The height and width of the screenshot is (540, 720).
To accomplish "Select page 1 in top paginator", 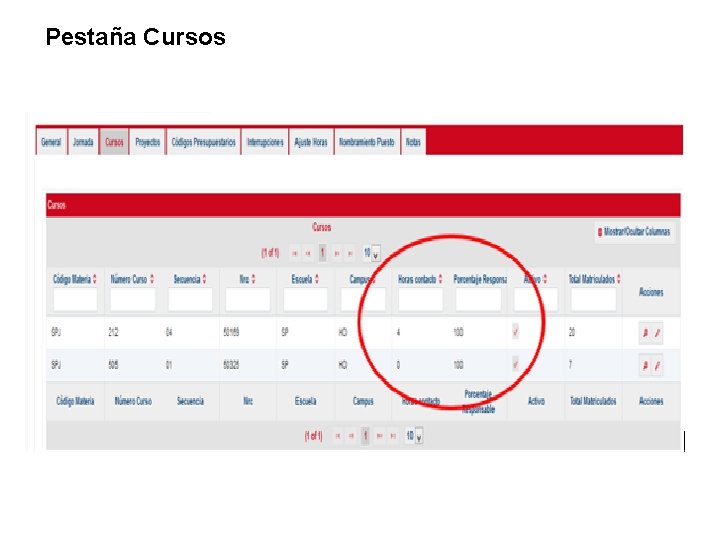I will [x=322, y=253].
